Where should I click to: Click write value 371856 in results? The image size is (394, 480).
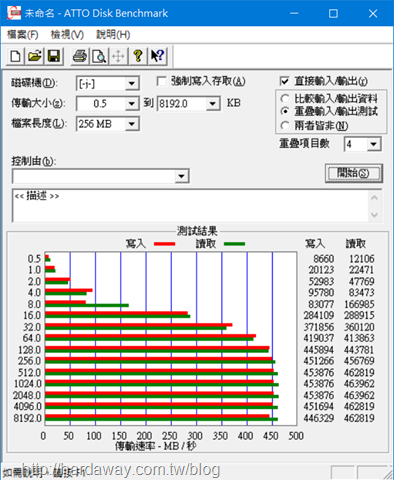(319, 327)
